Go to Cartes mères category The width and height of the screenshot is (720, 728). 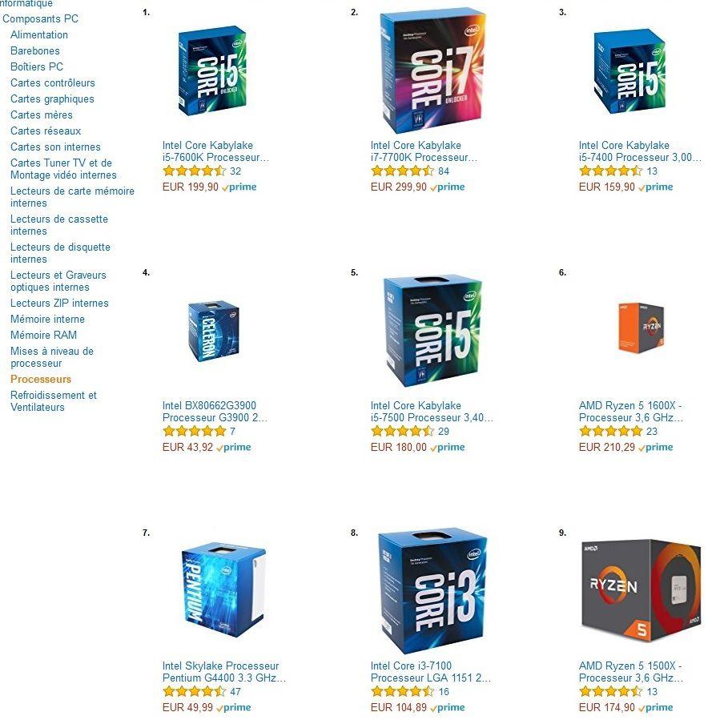(42, 115)
